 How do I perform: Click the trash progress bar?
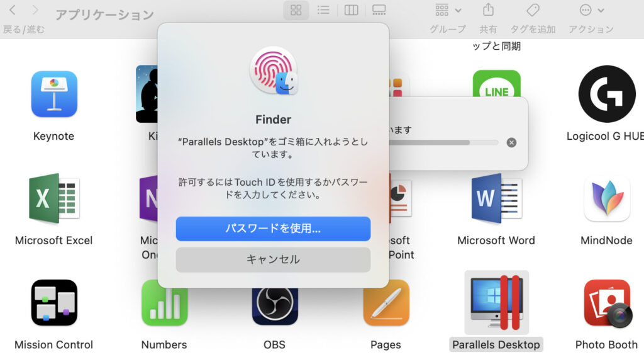coord(443,143)
